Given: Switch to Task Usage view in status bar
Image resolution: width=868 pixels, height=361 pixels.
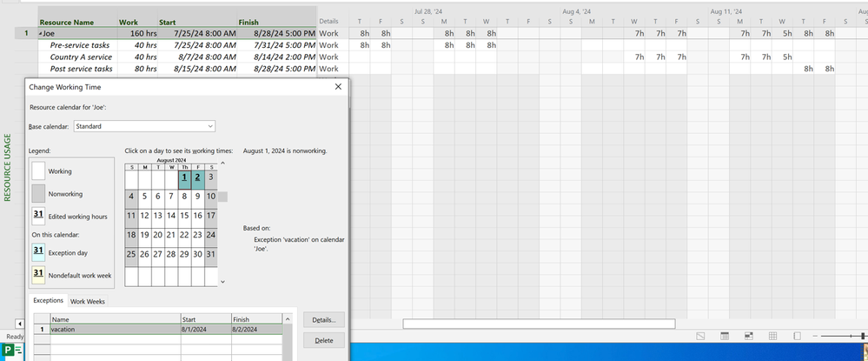Looking at the screenshot, I should [x=724, y=336].
